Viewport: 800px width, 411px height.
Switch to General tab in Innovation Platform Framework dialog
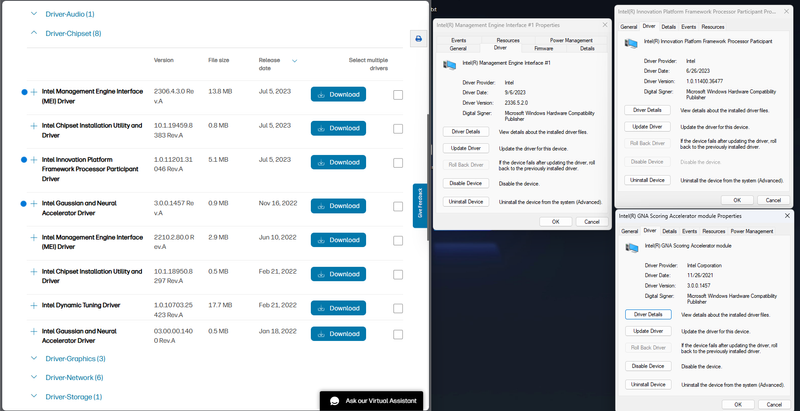[629, 27]
